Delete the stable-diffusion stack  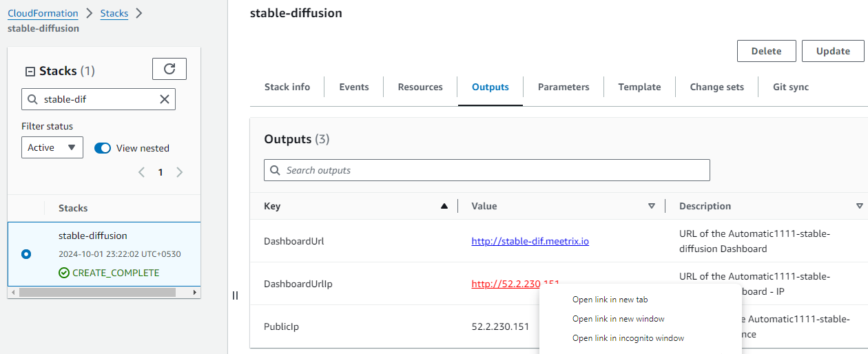pos(766,51)
